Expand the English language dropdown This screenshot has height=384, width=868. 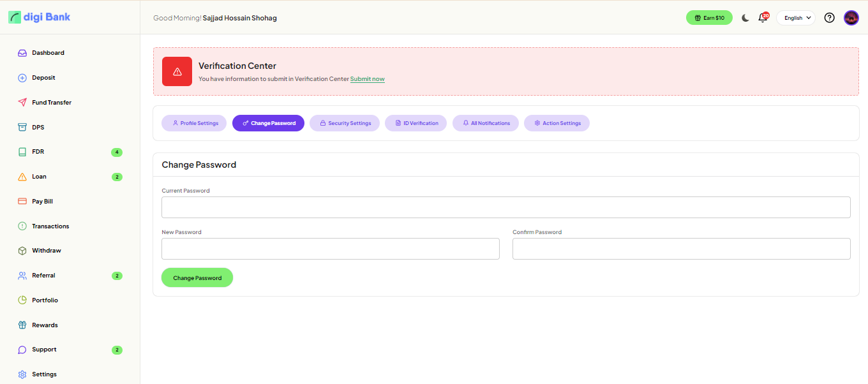tap(796, 18)
